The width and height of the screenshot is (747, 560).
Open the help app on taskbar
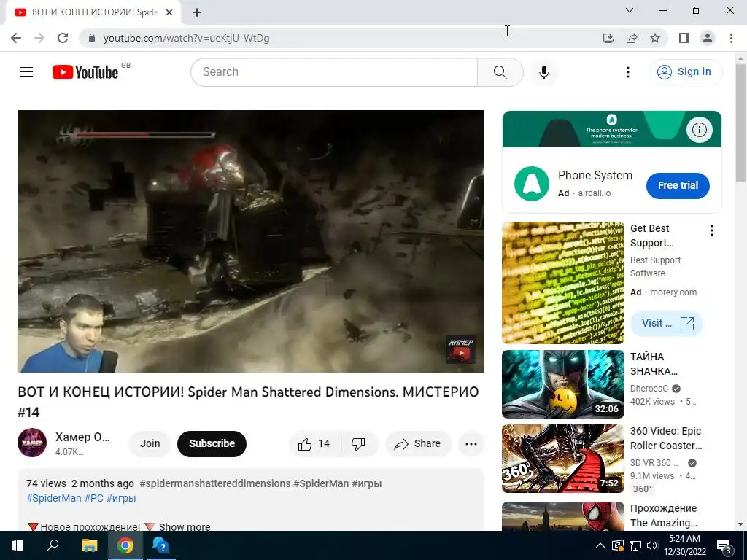click(161, 545)
